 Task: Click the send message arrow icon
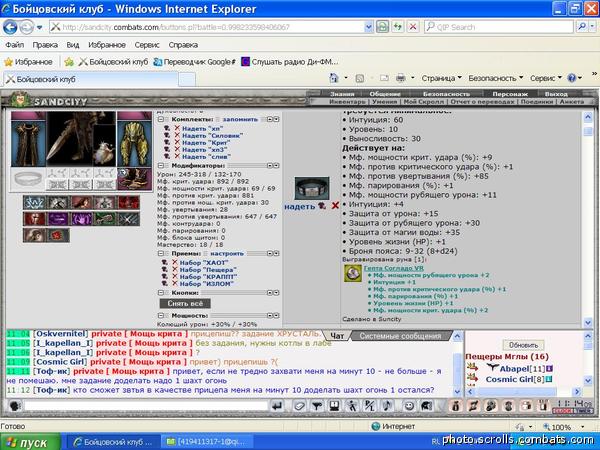point(277,406)
